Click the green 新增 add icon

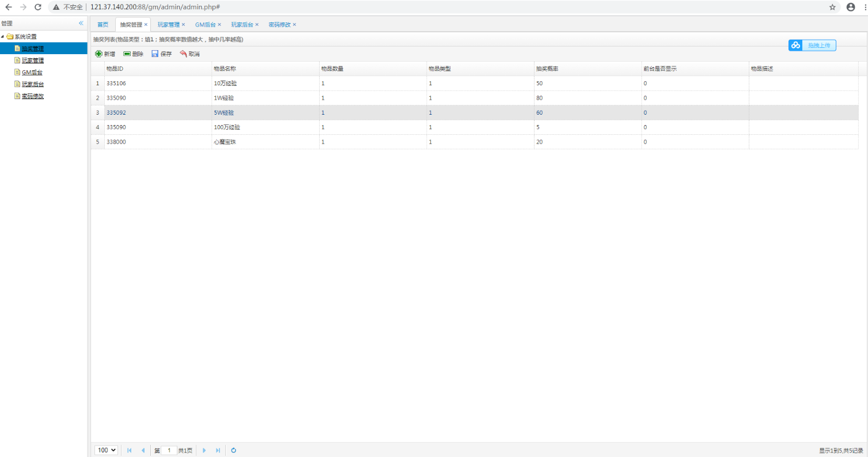[x=98, y=54]
